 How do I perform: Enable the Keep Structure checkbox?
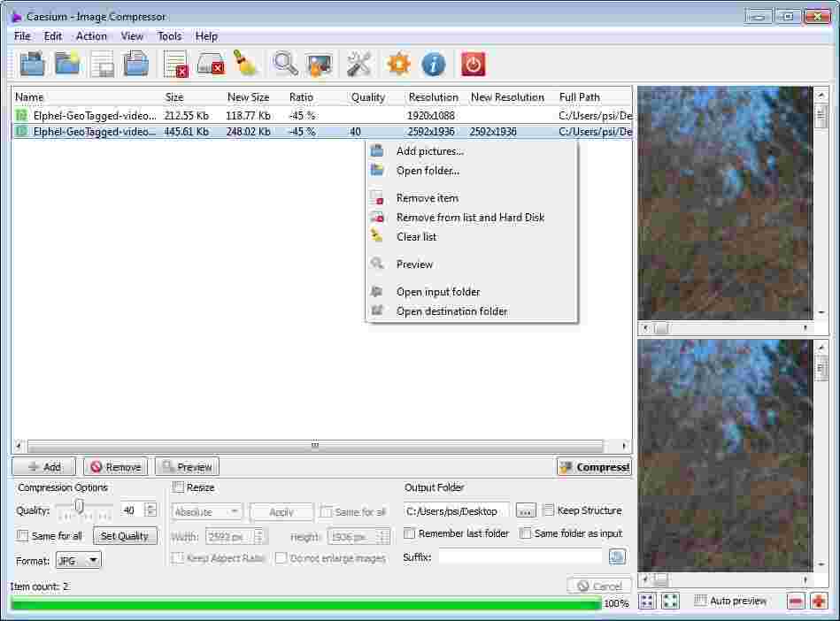549,510
